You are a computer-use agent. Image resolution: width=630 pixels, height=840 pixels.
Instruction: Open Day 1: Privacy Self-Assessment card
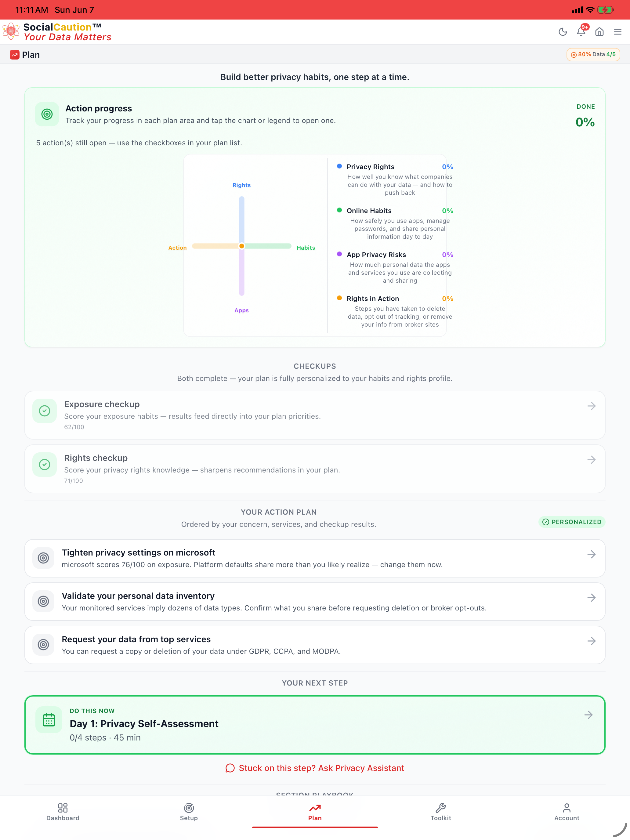coord(315,725)
